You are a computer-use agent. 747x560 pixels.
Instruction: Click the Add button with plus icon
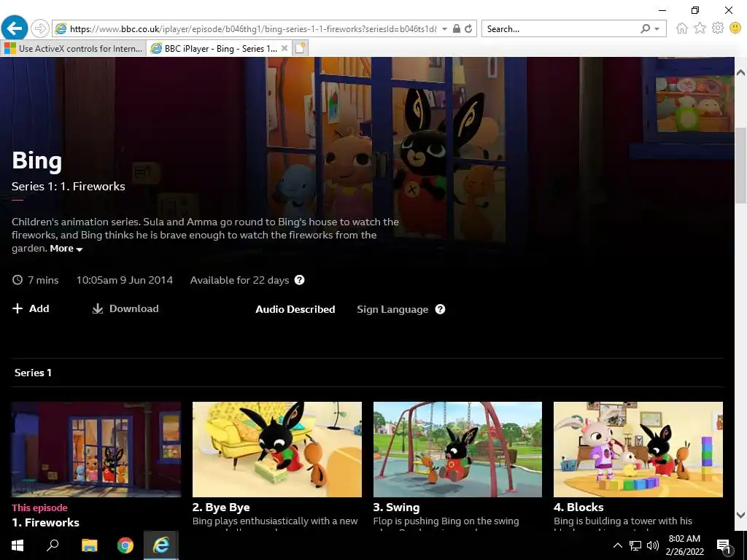pos(31,308)
